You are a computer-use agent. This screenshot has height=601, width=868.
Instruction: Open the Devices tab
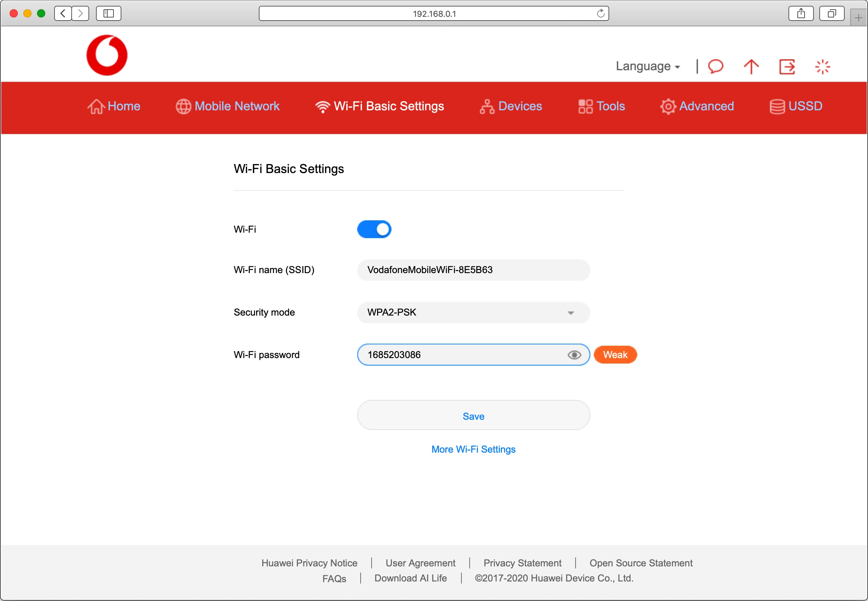511,106
